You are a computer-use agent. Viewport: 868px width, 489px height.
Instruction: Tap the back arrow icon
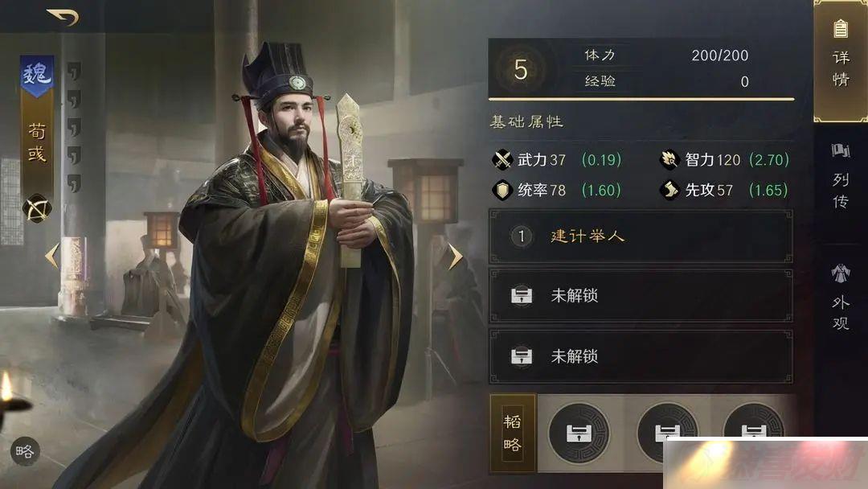tap(63, 17)
